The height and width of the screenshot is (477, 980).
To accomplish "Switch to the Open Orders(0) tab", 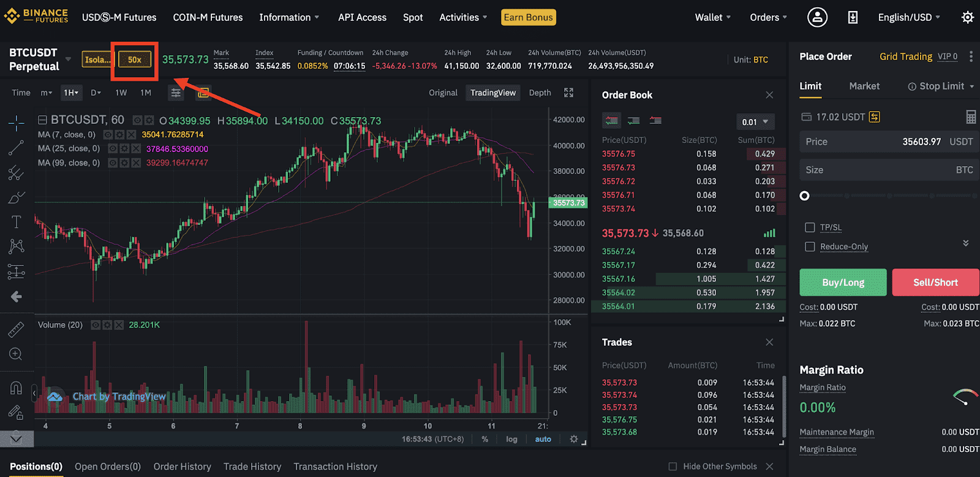I will click(108, 467).
